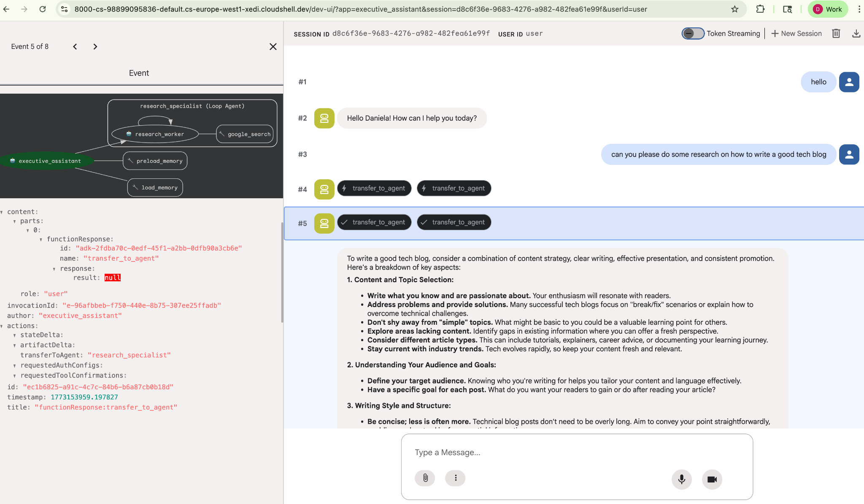This screenshot has height=504, width=864.
Task: Click the video camera icon
Action: [712, 479]
